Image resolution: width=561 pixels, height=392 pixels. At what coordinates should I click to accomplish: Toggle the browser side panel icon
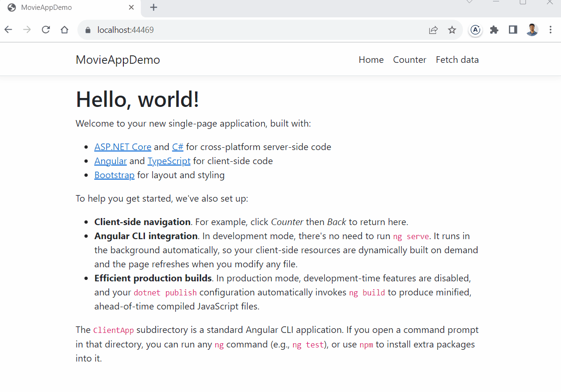pos(513,30)
